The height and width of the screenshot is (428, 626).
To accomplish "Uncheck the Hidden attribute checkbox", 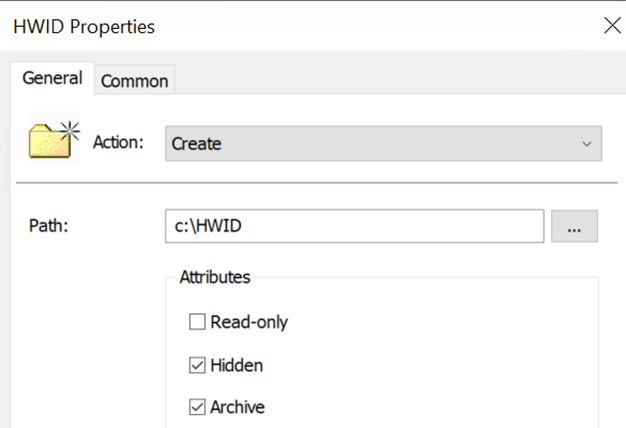I will (197, 365).
